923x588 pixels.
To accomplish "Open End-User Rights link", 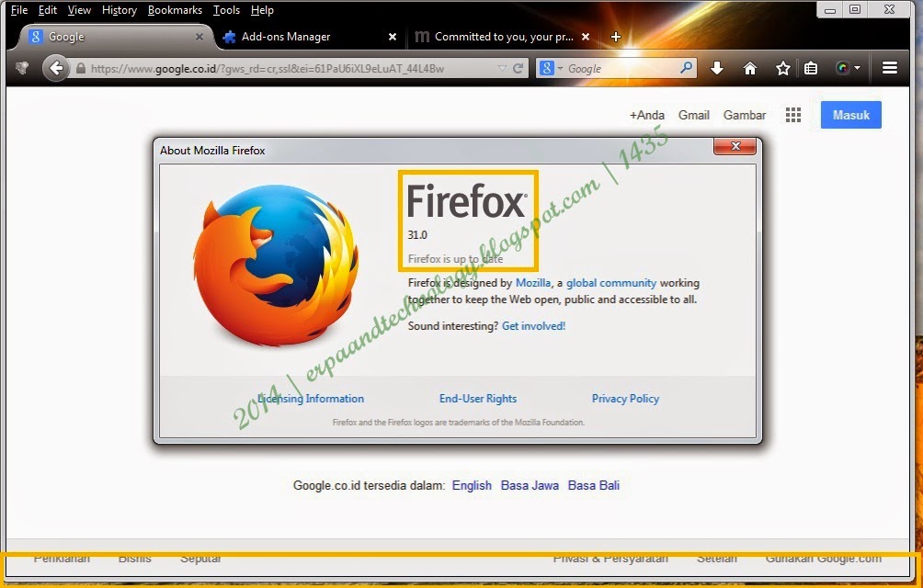I will coord(478,399).
